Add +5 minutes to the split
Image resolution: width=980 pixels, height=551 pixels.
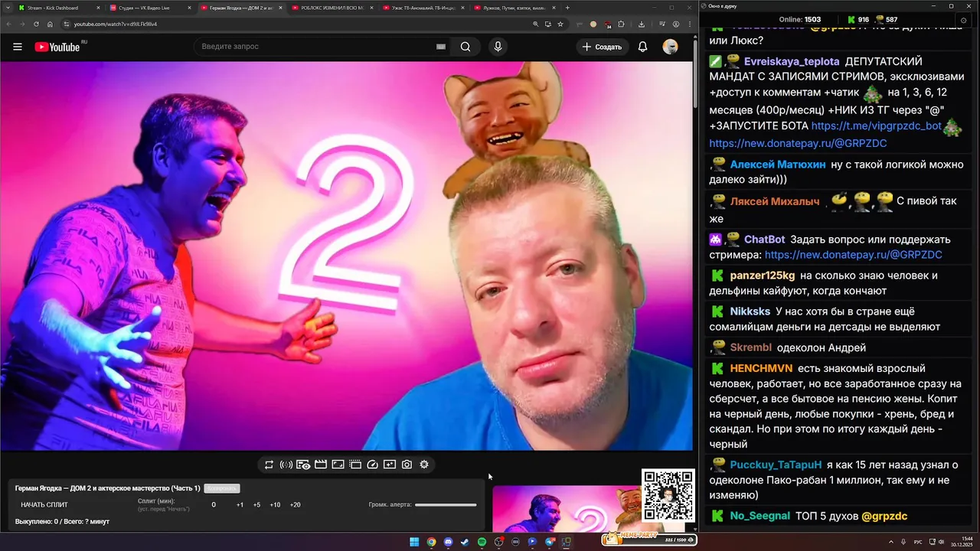click(256, 505)
